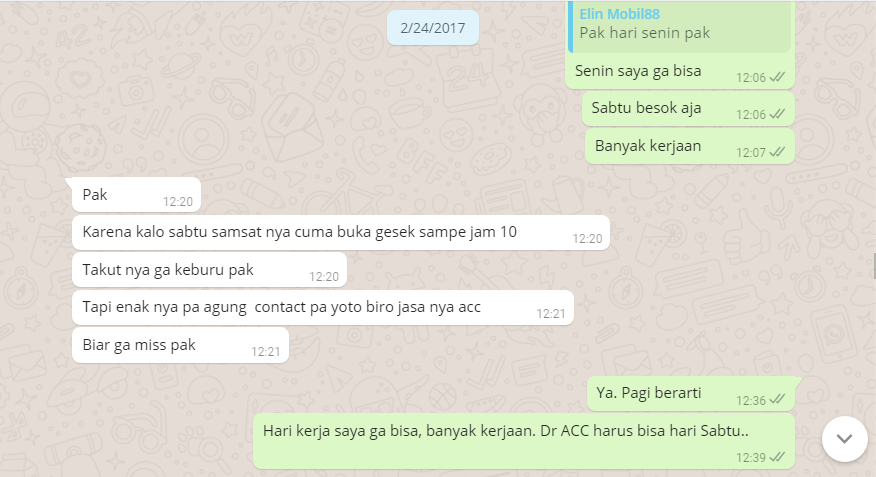Click read ticks beside 'Banyak kerjaan'
The height and width of the screenshot is (477, 876).
[x=777, y=151]
